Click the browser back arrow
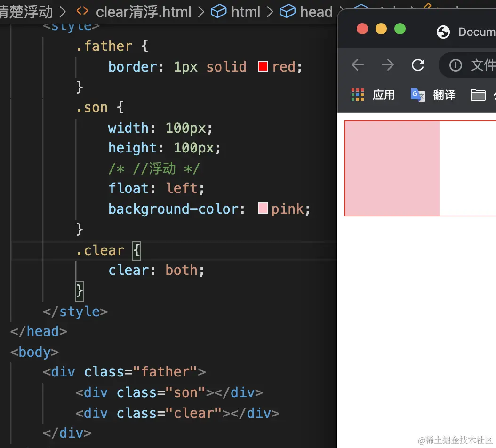 click(x=358, y=65)
